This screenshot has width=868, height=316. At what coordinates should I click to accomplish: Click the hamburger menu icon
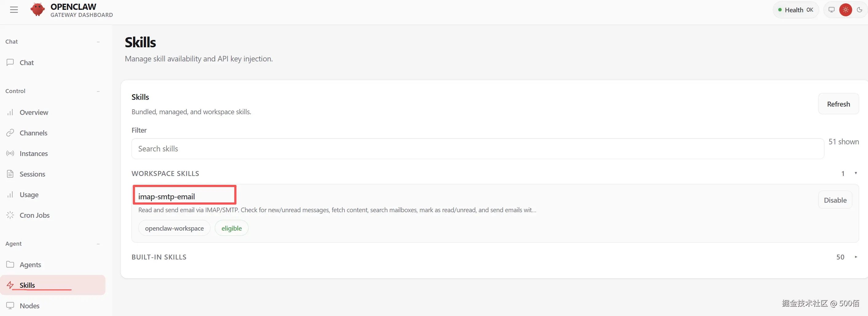point(14,10)
